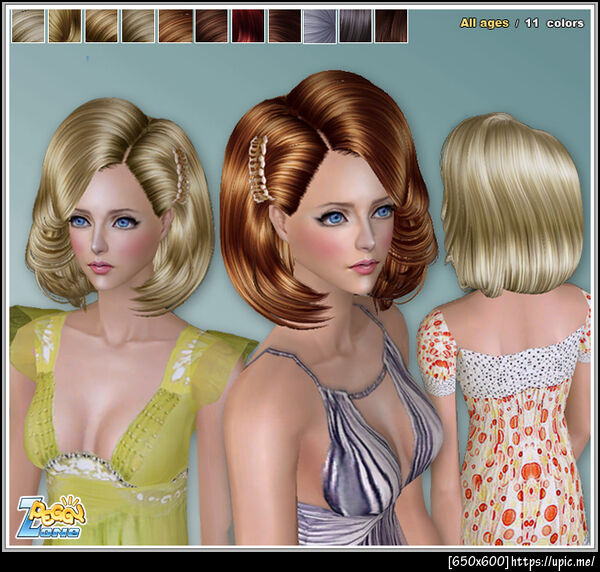
Task: Choose the last dark brown swatch on the right
Action: (x=391, y=26)
